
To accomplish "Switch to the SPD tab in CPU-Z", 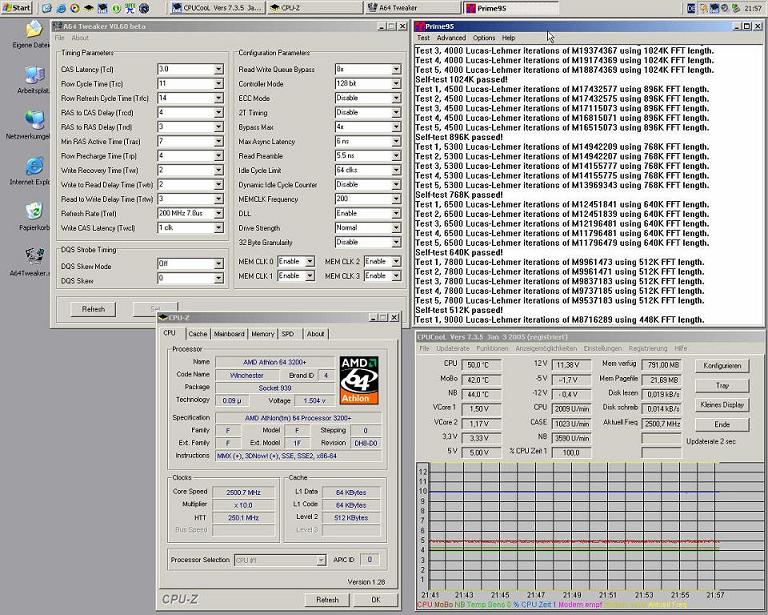I will [x=288, y=333].
